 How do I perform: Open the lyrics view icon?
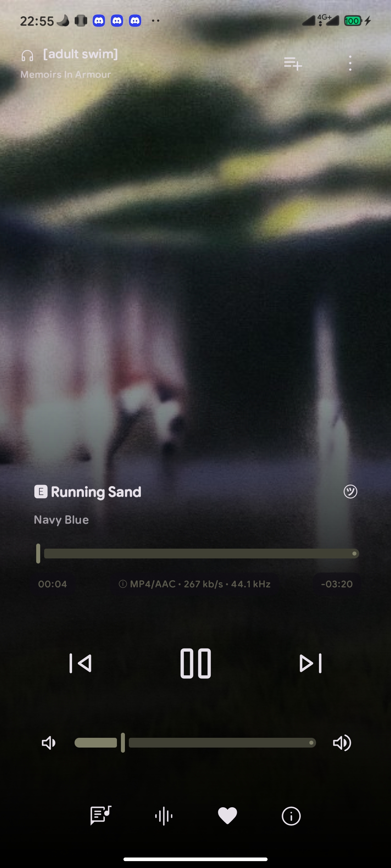point(101,816)
